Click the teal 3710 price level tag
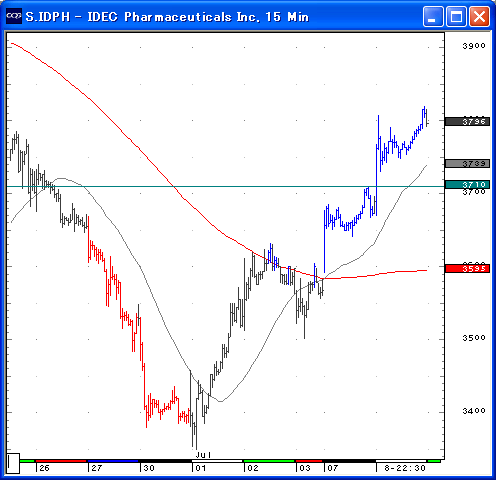The image size is (496, 480). click(x=467, y=184)
